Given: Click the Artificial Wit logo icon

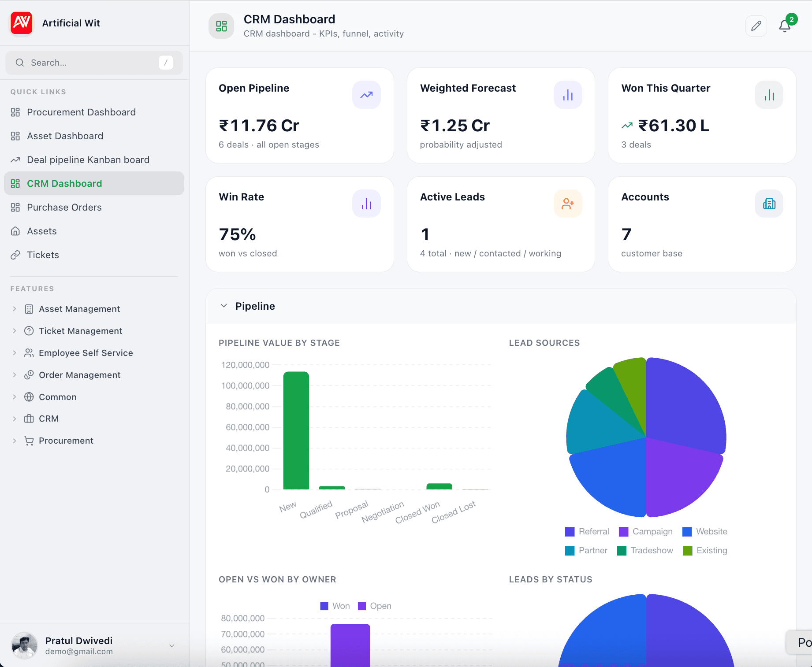Looking at the screenshot, I should (x=21, y=23).
